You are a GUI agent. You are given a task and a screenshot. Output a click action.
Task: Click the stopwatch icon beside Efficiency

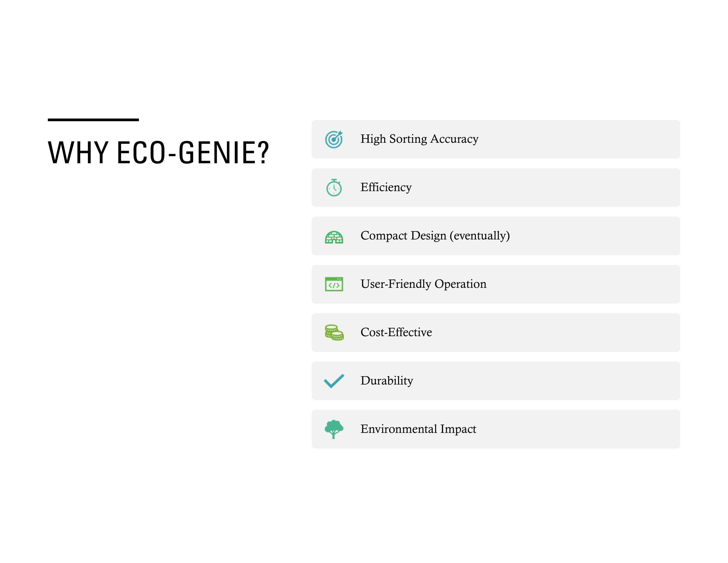tap(334, 187)
